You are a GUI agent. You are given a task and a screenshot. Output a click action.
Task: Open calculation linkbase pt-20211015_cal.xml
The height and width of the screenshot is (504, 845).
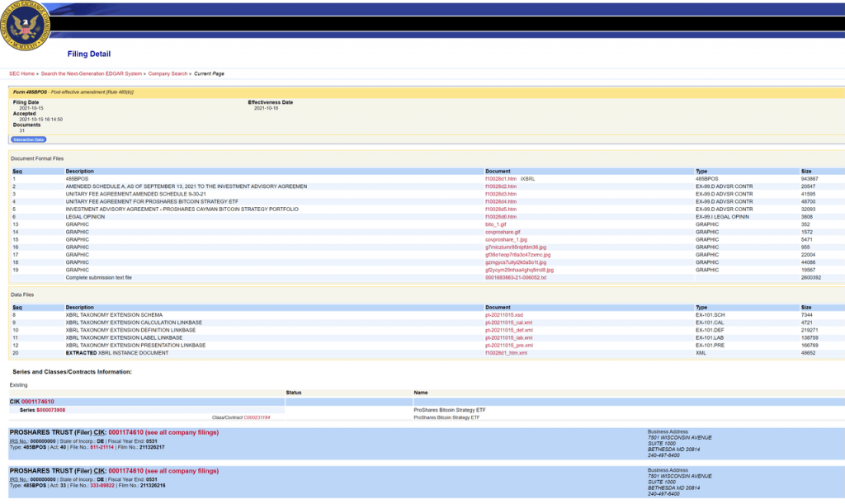click(x=508, y=323)
